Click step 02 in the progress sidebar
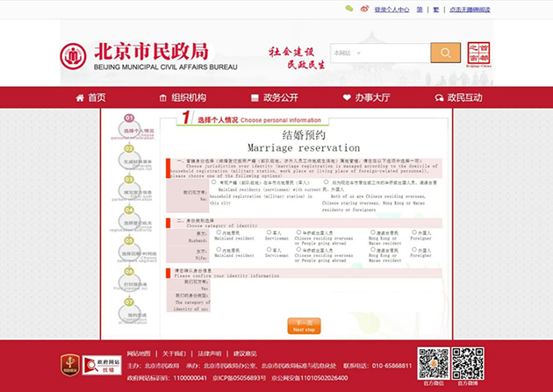The height and width of the screenshot is (392, 553). point(129,148)
